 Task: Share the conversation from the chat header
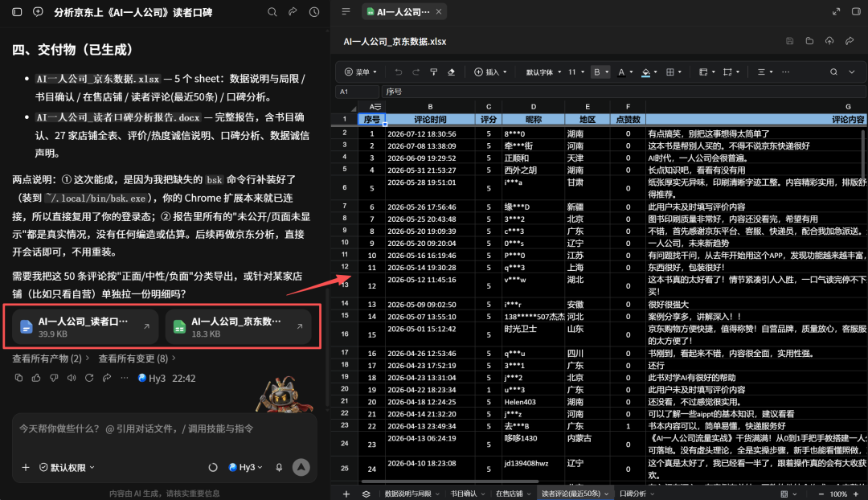tap(293, 11)
